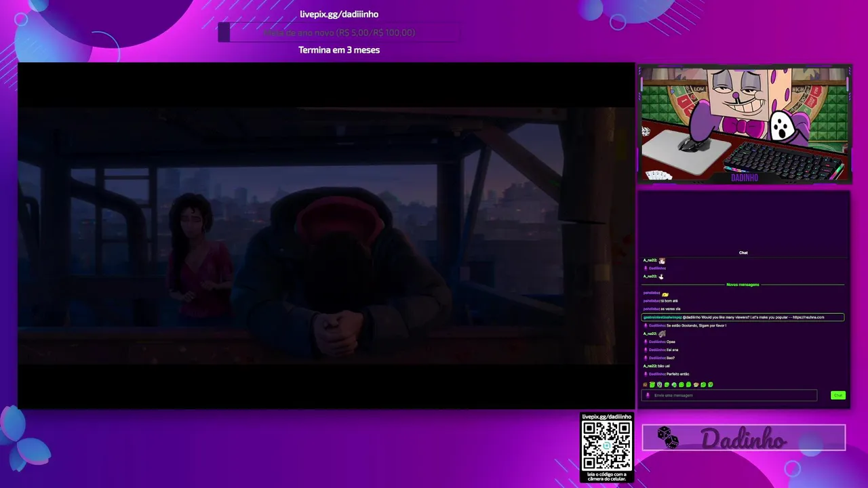Pick the brown monkey-face emote near the row's end
Image resolution: width=868 pixels, height=488 pixels.
click(x=696, y=384)
